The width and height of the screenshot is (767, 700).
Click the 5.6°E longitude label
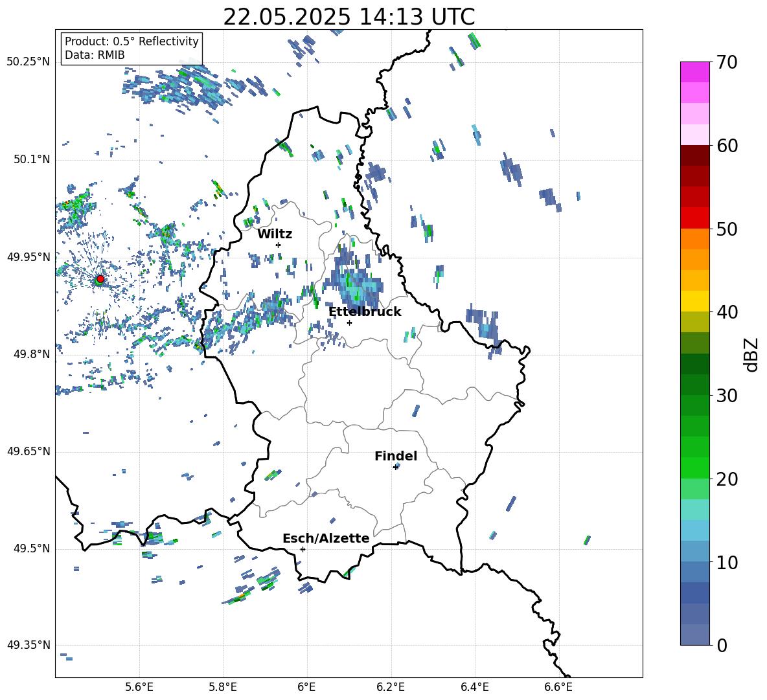(x=139, y=687)
